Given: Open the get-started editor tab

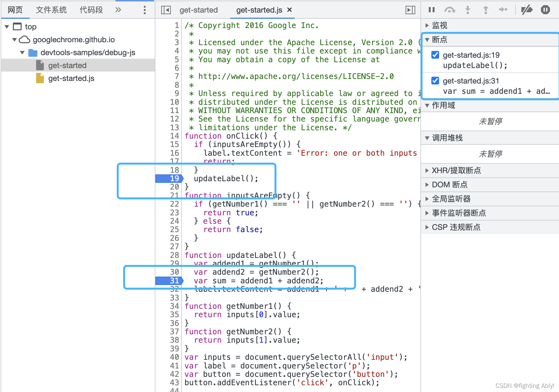Looking at the screenshot, I should click(199, 10).
